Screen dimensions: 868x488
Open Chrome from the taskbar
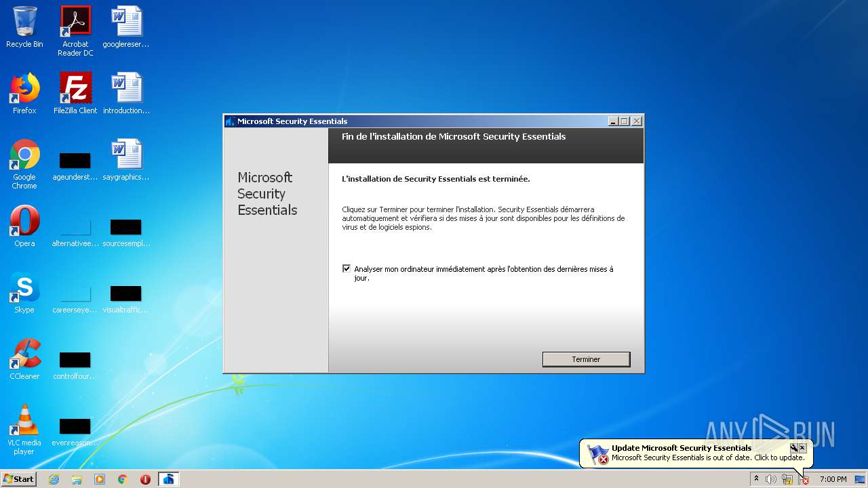pyautogui.click(x=123, y=479)
